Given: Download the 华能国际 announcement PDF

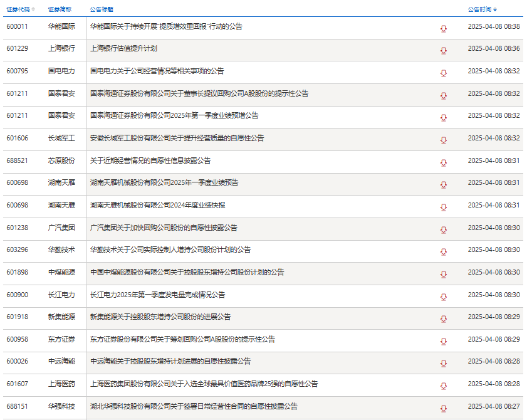Looking at the screenshot, I should (444, 28).
